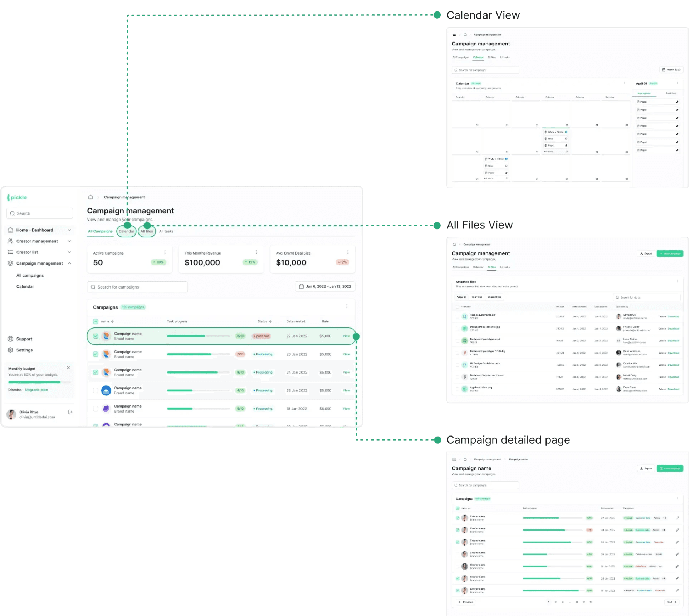Check the 26 Jan 2022 campaign checkbox
Image resolution: width=690 pixels, height=616 pixels.
(96, 390)
